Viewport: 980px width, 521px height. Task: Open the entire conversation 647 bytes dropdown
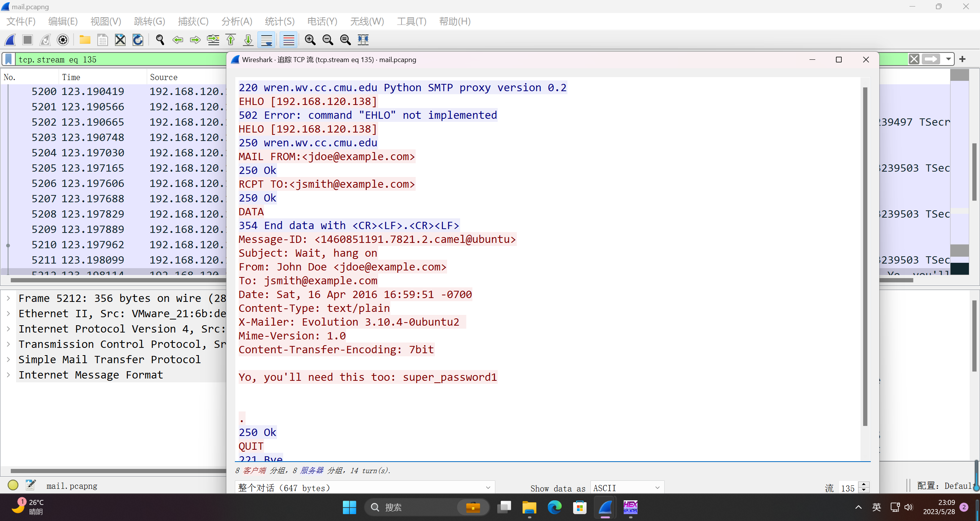(x=365, y=488)
